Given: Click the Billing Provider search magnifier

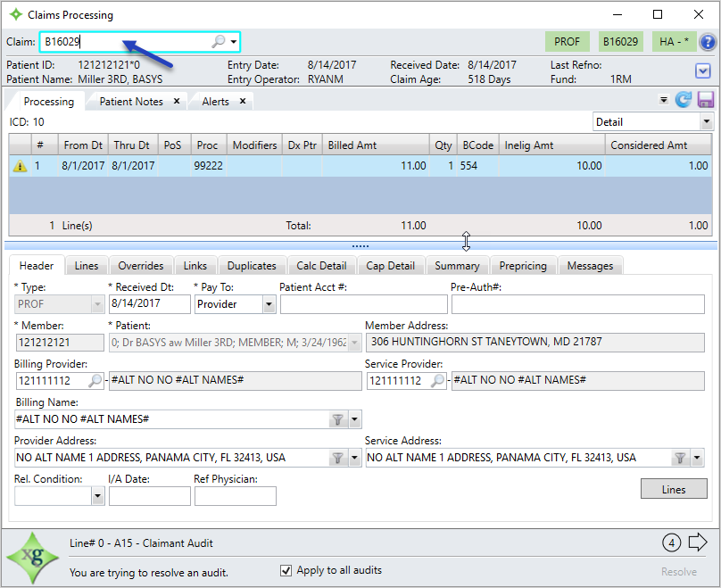Looking at the screenshot, I should (95, 381).
